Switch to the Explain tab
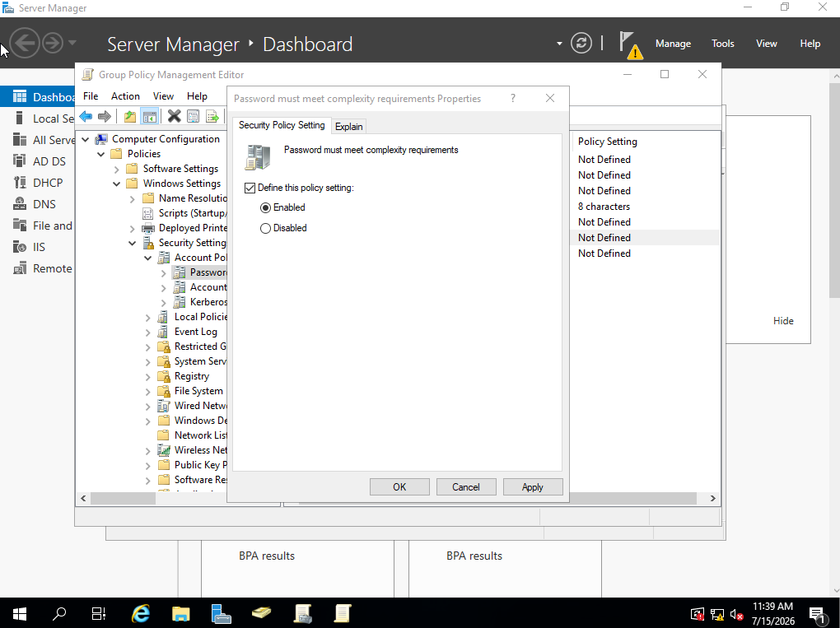840x628 pixels. point(348,127)
